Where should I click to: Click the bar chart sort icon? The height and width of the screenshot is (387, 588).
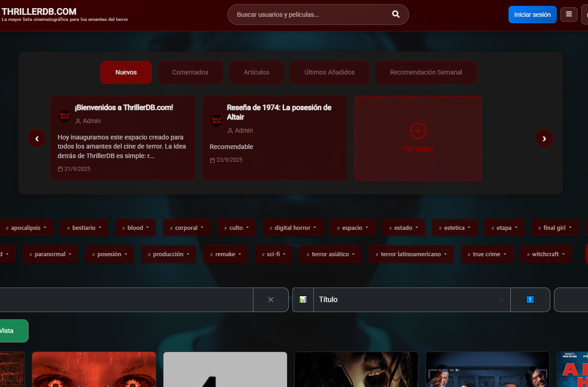pyautogui.click(x=303, y=300)
